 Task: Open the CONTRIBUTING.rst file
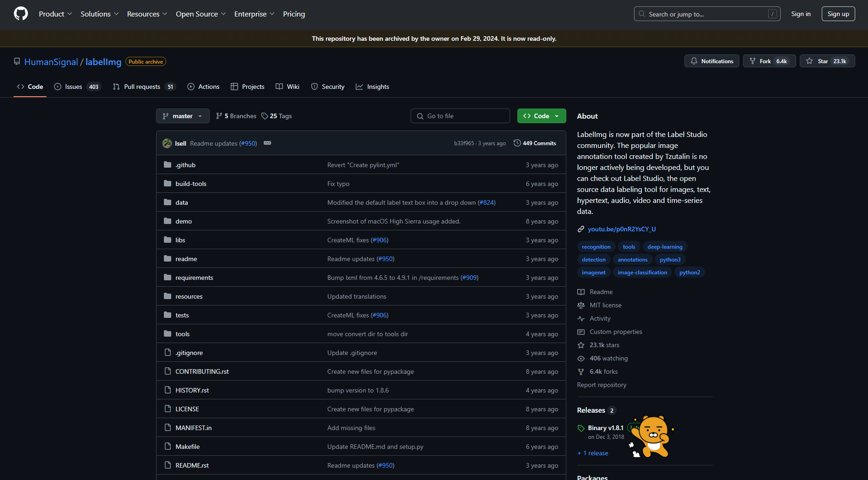tap(202, 371)
